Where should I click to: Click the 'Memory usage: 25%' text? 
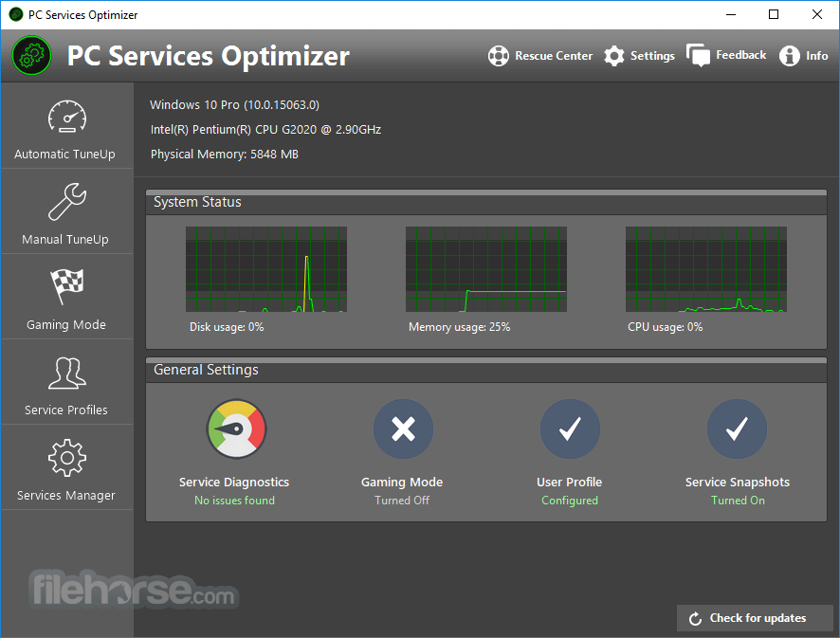pyautogui.click(x=459, y=327)
